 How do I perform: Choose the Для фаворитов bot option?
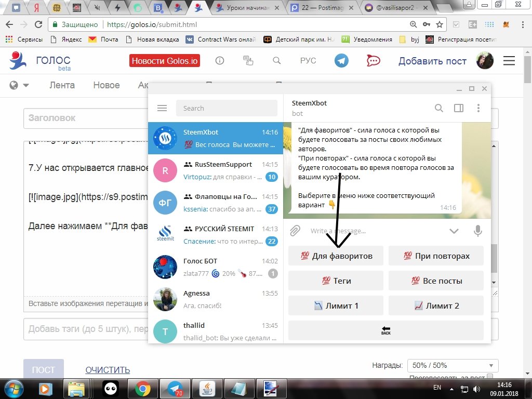[x=336, y=256]
